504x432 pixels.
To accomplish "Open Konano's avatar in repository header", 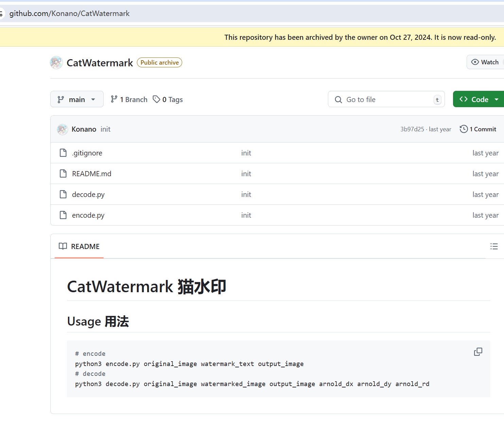I will tap(56, 63).
